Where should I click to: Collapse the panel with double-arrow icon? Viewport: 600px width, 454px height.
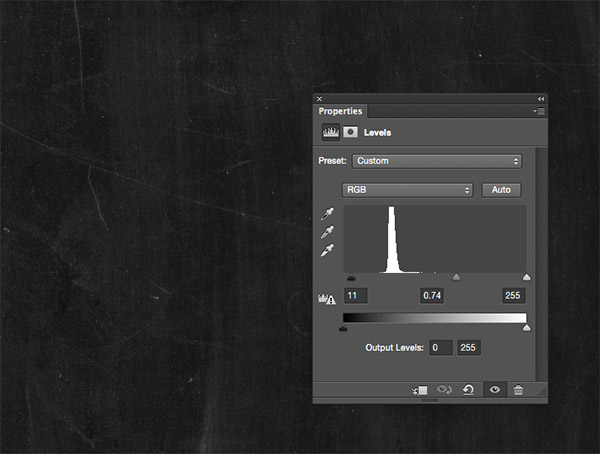pyautogui.click(x=541, y=99)
